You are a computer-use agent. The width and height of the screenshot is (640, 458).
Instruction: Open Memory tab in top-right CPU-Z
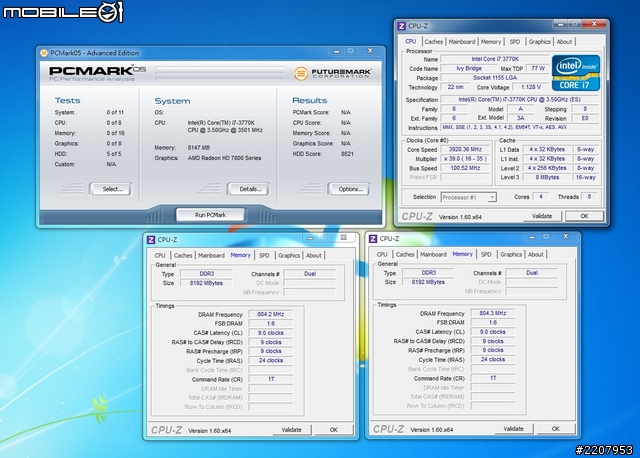(x=491, y=42)
